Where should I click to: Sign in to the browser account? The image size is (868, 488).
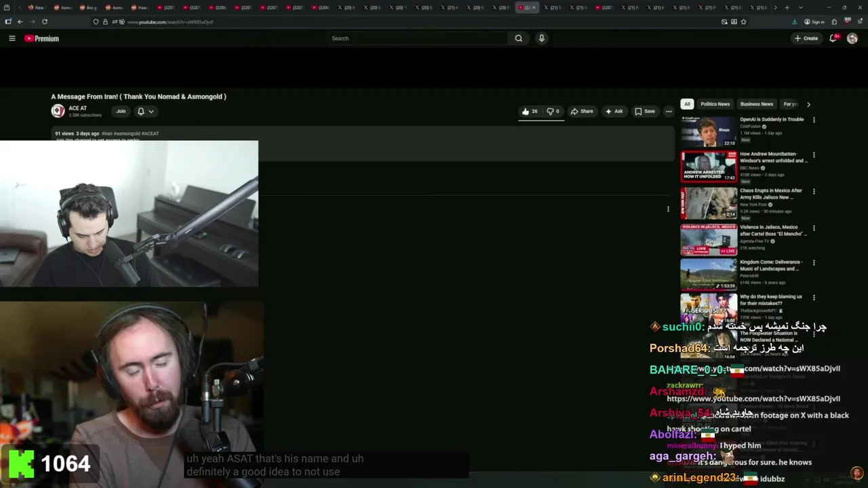tap(814, 22)
